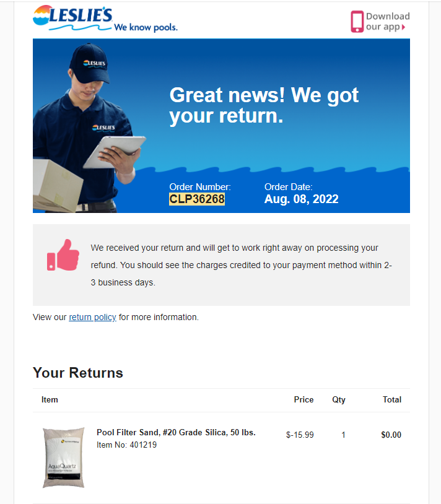Click the We know pools tagline
Viewport: 441px width, 504px height.
click(146, 27)
